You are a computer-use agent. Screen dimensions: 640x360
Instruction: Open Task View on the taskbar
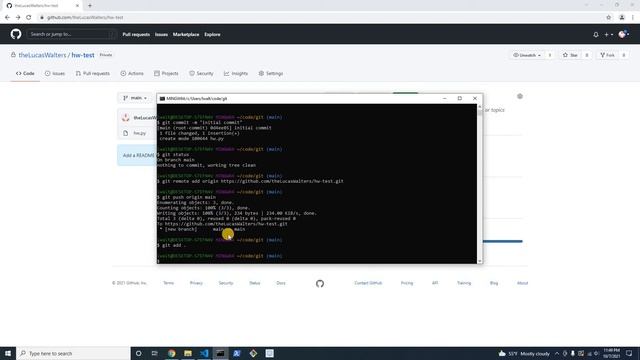155,353
